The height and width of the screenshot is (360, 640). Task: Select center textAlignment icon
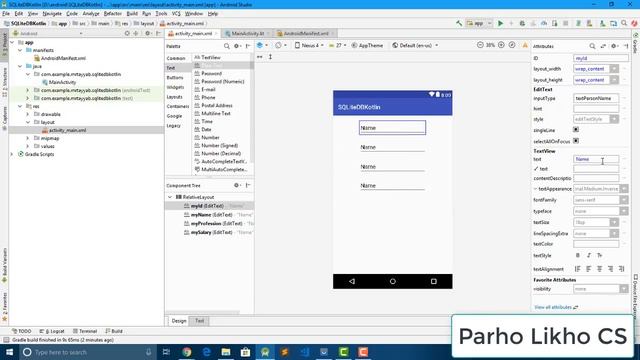pyautogui.click(x=600, y=269)
